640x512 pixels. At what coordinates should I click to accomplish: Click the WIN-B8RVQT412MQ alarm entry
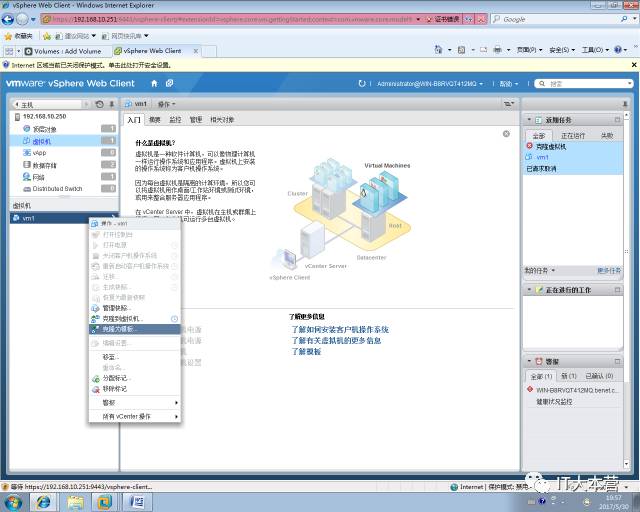[577, 390]
